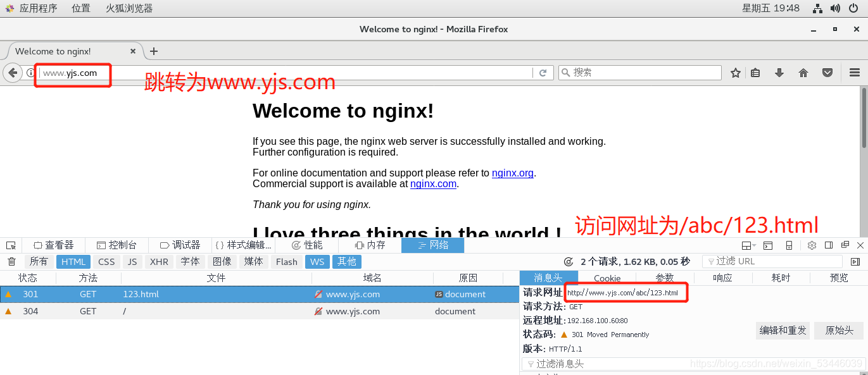Click the 过滤 URL filter field
868x375 pixels.
772,262
